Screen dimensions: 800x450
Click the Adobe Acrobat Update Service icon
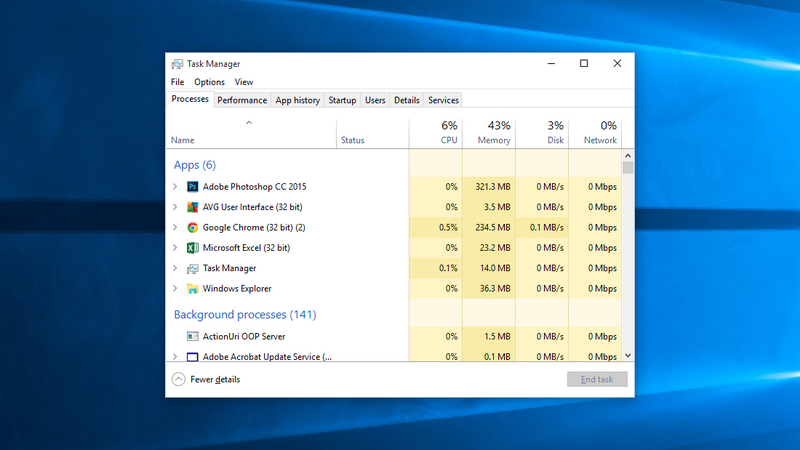192,357
